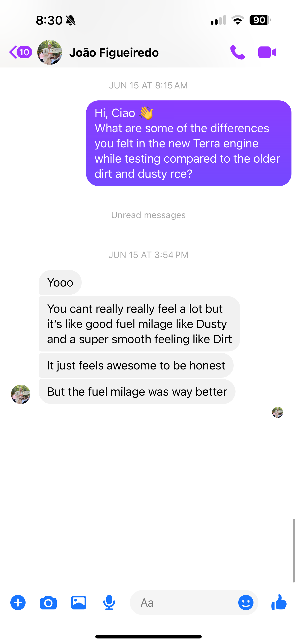Record a voice message with microphone
The height and width of the screenshot is (644, 297).
point(109,603)
